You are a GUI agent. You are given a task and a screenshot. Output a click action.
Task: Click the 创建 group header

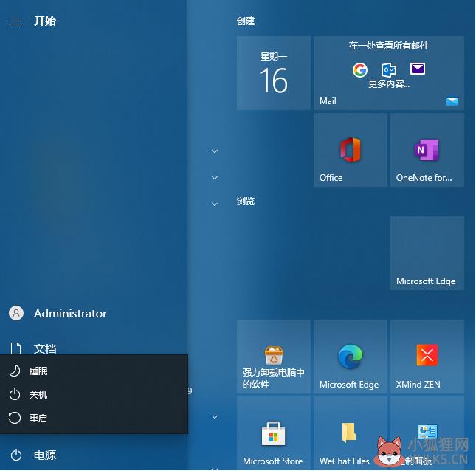[246, 21]
